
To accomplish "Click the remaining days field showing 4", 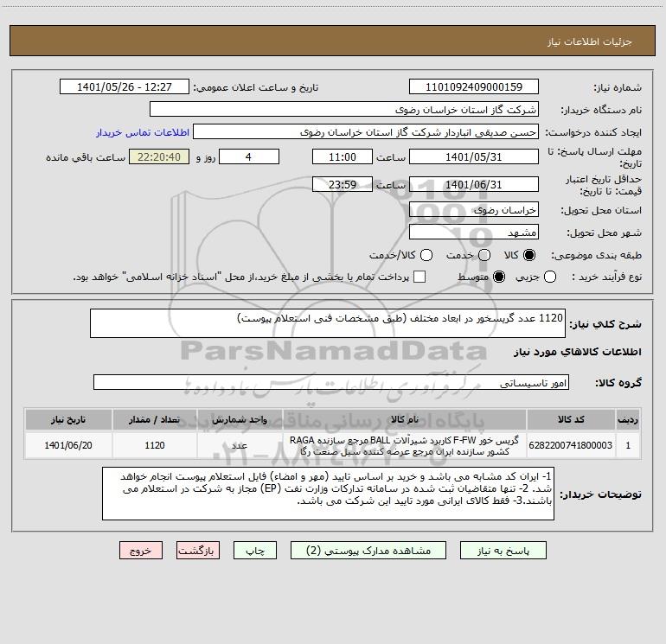I will (x=249, y=157).
